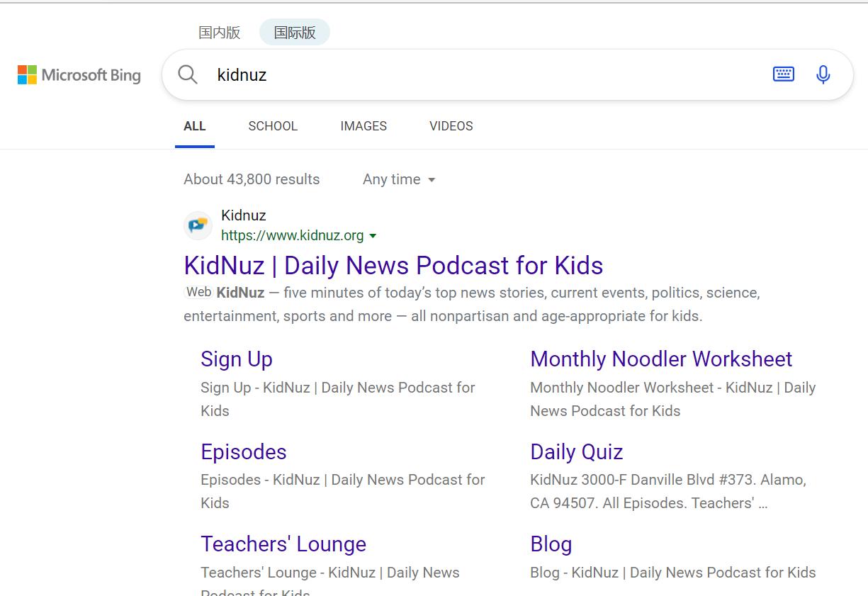This screenshot has height=596, width=868.
Task: Go to the Episodes sitelink
Action: coord(244,452)
